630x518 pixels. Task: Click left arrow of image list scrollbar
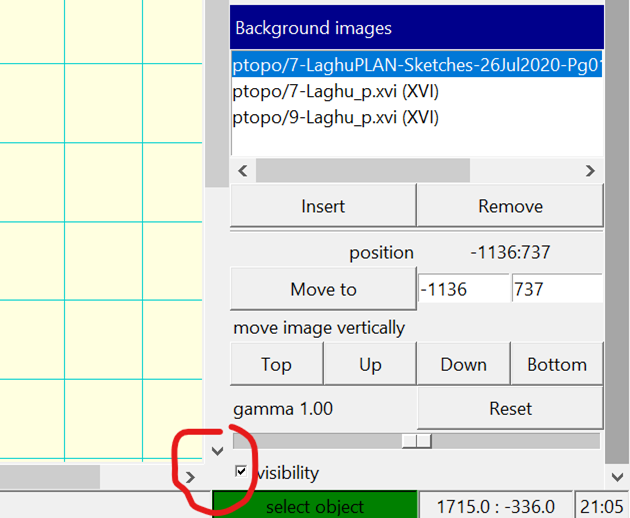[243, 171]
